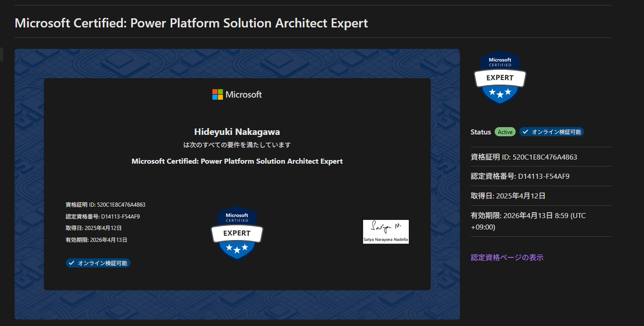
Task: Click the 認定資格番号 text on the certificate
Action: [x=103, y=217]
